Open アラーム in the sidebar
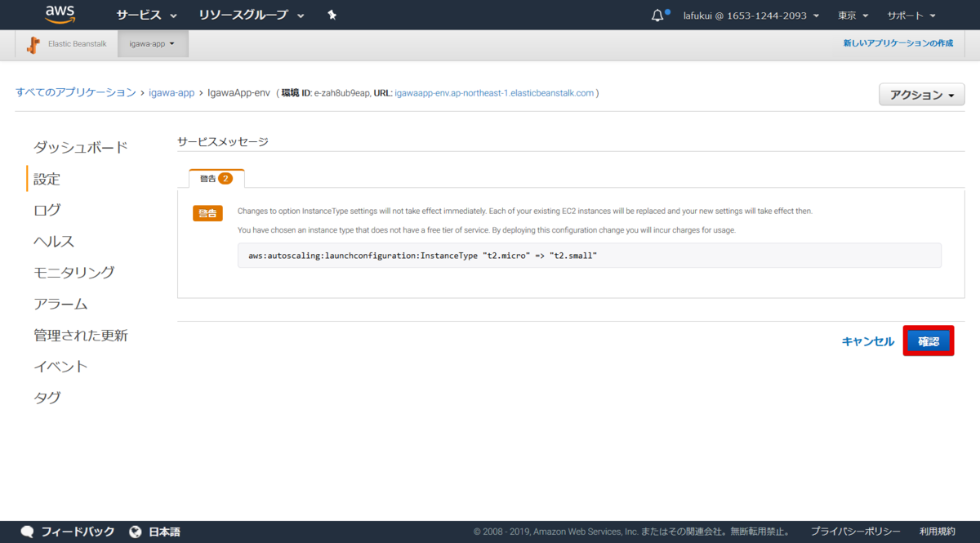Screen dimensions: 980x543 tap(60, 304)
